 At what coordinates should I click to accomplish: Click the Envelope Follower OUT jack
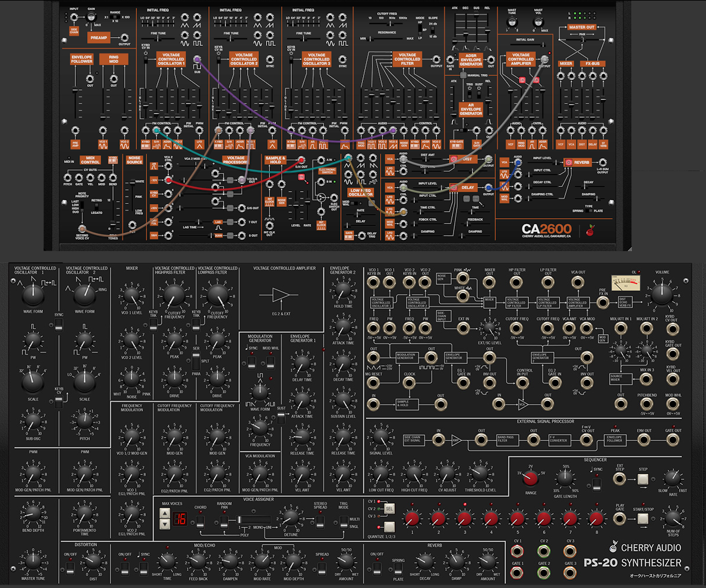(x=90, y=78)
